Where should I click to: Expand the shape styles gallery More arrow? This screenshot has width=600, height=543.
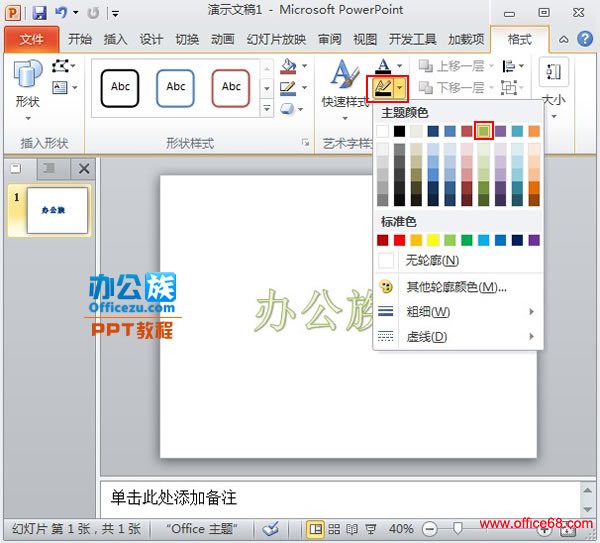pos(267,109)
